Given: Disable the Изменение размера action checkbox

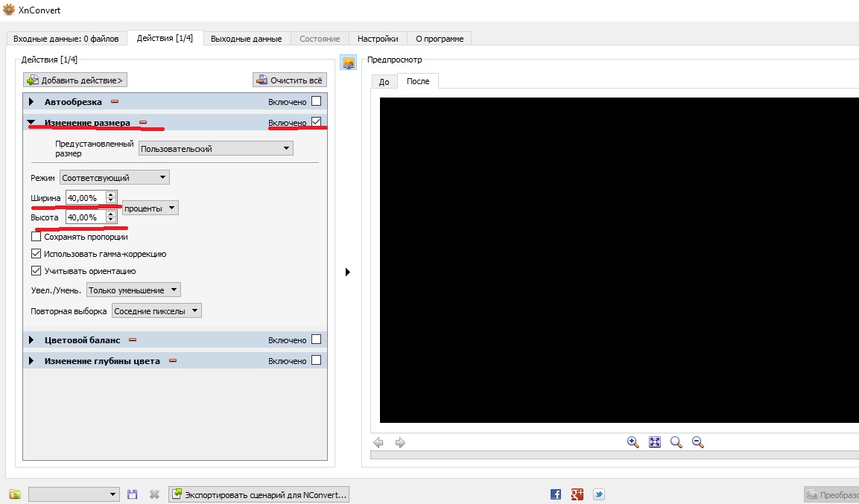Looking at the screenshot, I should 316,121.
